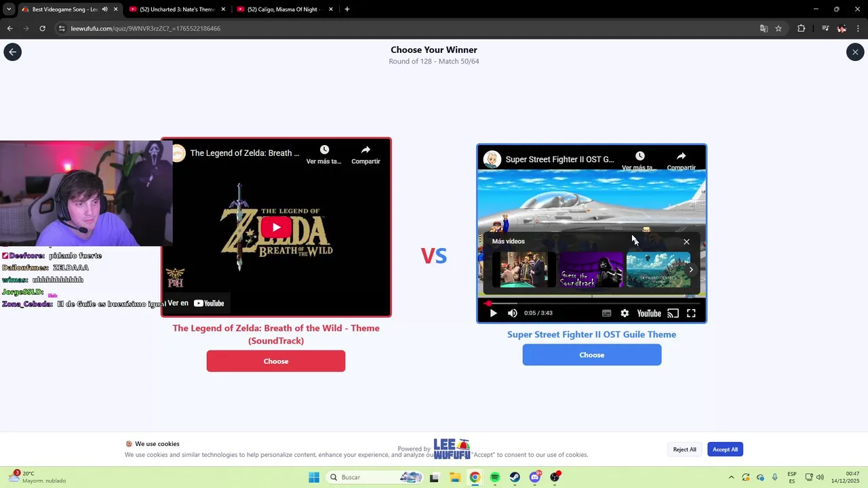Open the first suggested video in Más vídeos
Image resolution: width=868 pixels, height=488 pixels.
click(x=524, y=270)
